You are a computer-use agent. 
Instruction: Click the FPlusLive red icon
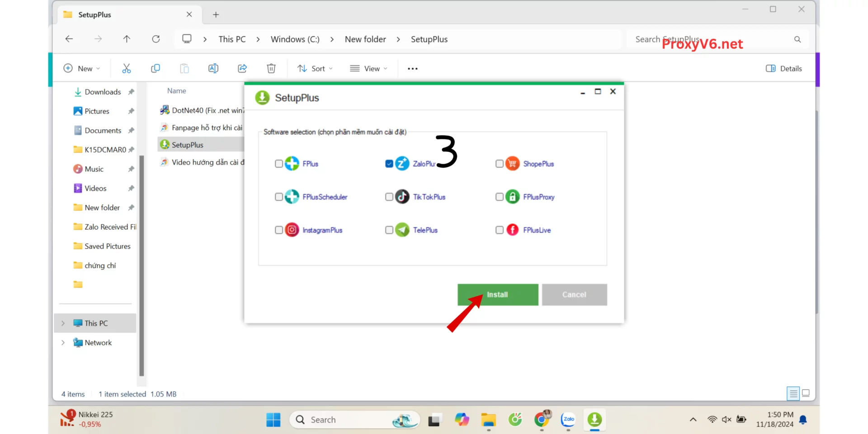pyautogui.click(x=513, y=230)
